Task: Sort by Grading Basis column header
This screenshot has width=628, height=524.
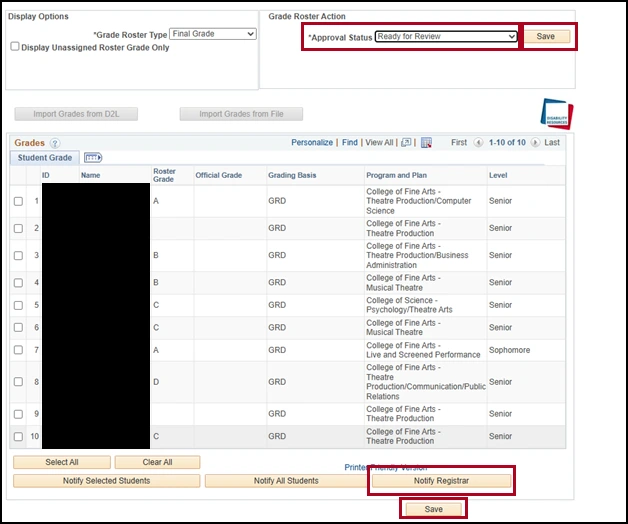Action: coord(292,175)
